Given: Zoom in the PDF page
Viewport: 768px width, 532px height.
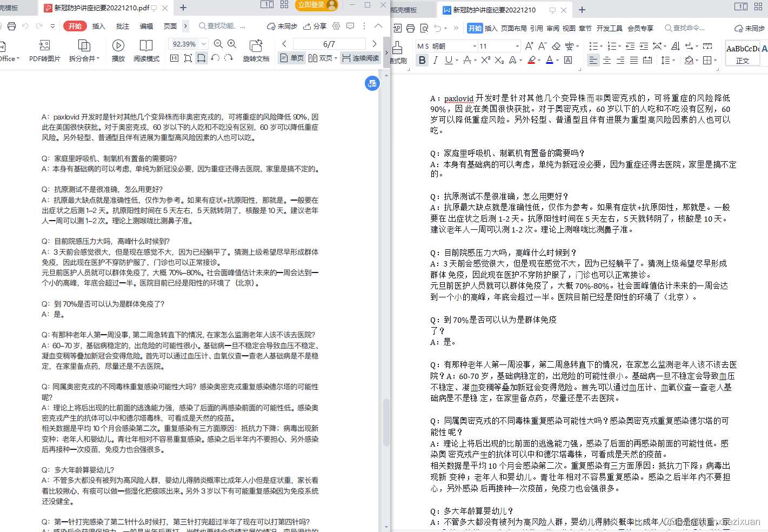Looking at the screenshot, I should click(x=232, y=44).
